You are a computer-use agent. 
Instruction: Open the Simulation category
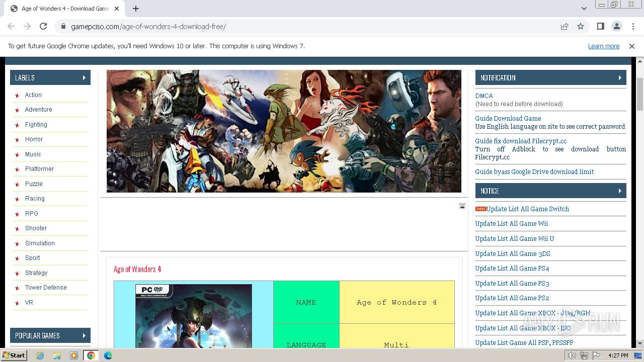point(40,243)
